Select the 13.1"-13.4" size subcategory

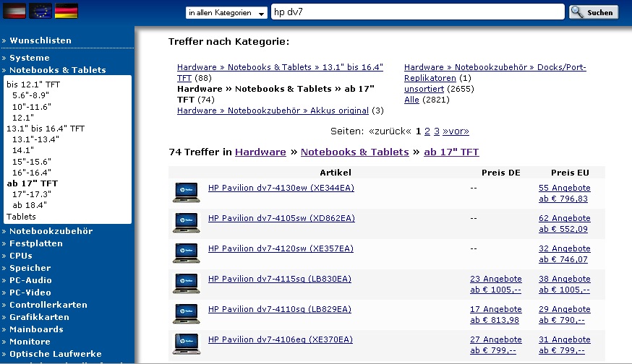click(35, 139)
